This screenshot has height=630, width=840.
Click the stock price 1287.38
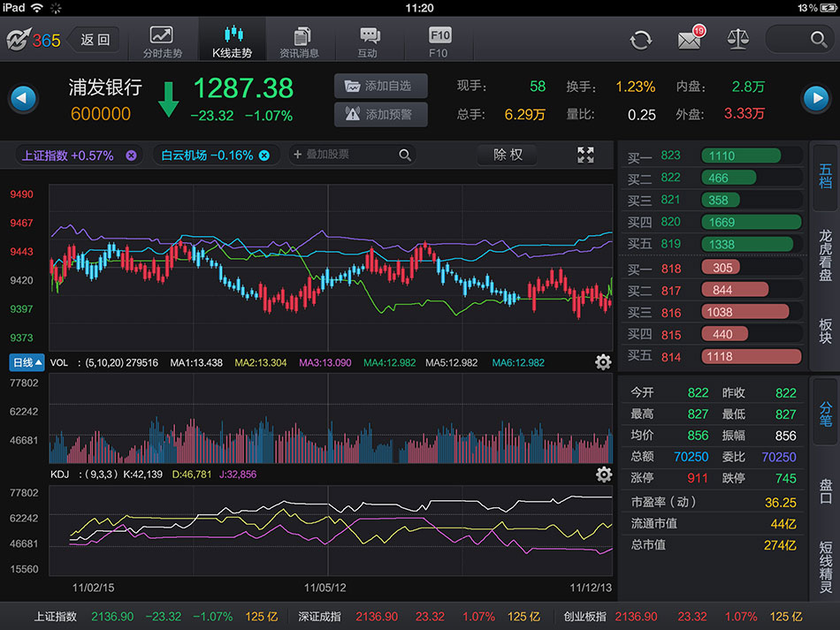[x=243, y=88]
